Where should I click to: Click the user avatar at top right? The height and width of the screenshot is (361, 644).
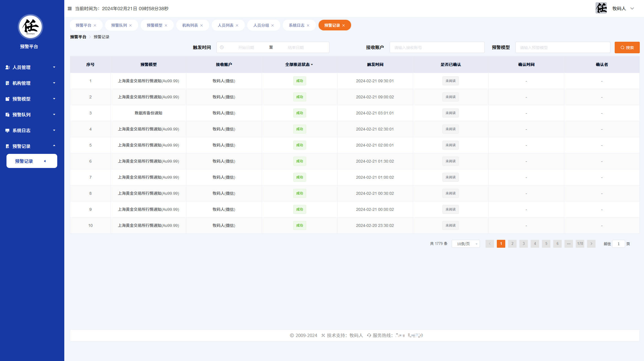pos(601,8)
